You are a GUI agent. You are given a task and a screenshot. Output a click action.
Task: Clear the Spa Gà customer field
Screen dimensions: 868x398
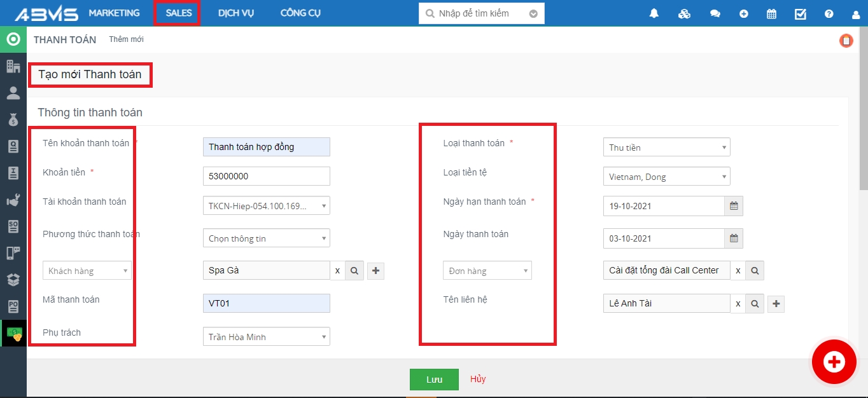pos(337,271)
